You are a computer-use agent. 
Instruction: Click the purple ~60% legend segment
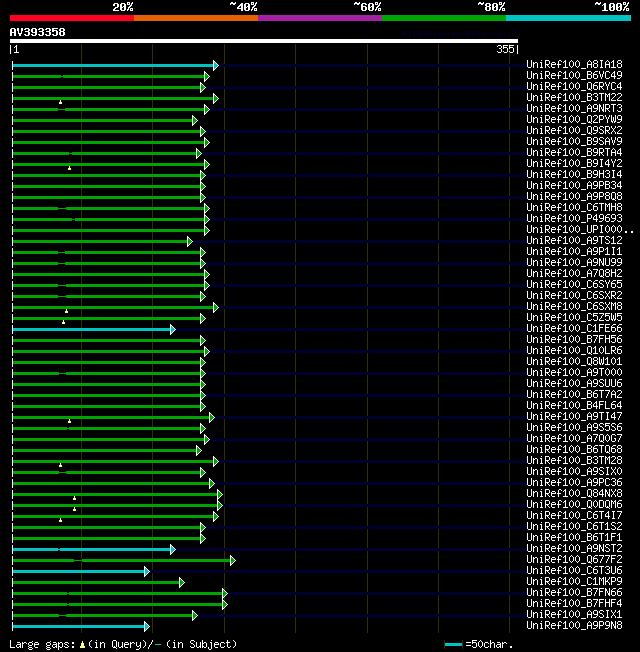[320, 18]
